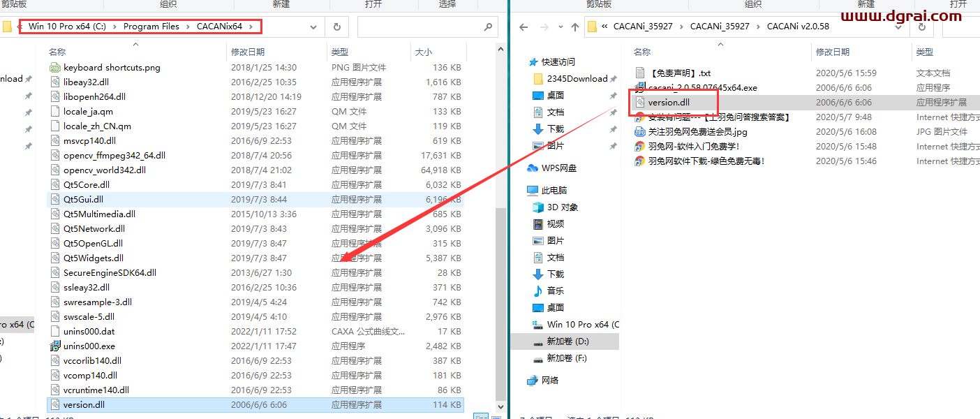Viewport: 980px width, 419px height.
Task: Sort by 修改日期 column in CACANi v2.0.58 window
Action: click(x=833, y=52)
